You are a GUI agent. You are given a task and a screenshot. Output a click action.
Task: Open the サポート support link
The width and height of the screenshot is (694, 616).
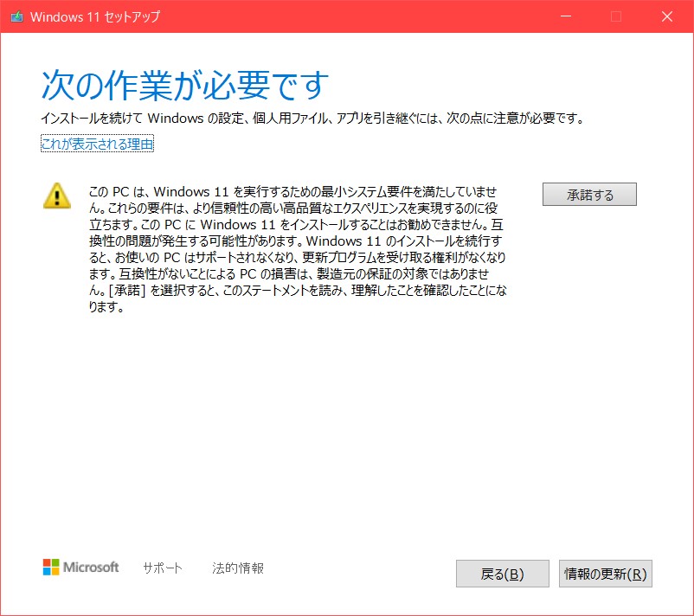[163, 568]
